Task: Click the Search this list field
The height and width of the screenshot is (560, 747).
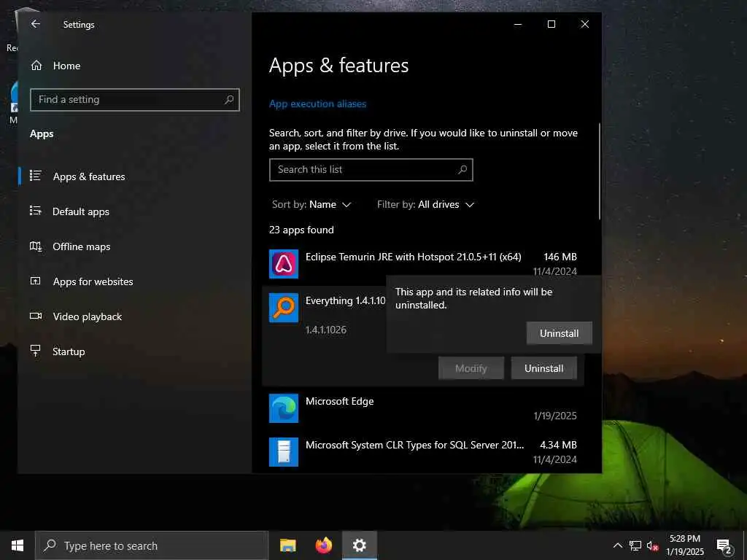Action: coord(371,169)
